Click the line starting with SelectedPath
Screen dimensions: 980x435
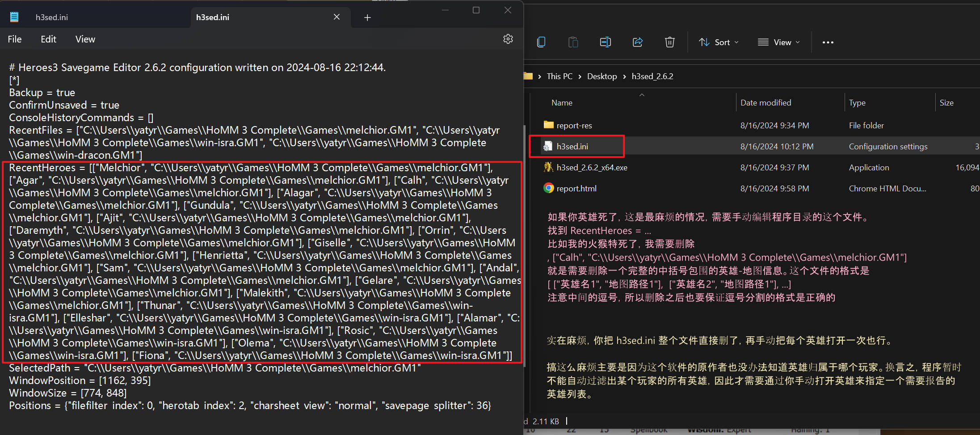click(215, 368)
